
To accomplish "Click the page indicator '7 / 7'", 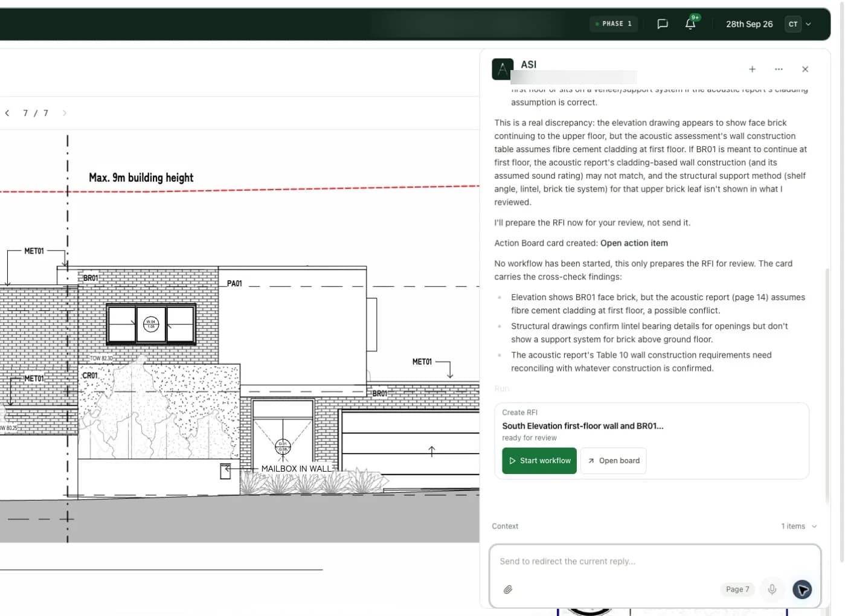I will 36,113.
